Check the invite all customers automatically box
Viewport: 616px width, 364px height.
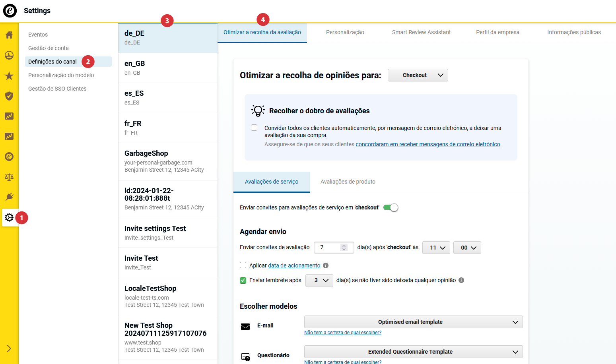(254, 128)
